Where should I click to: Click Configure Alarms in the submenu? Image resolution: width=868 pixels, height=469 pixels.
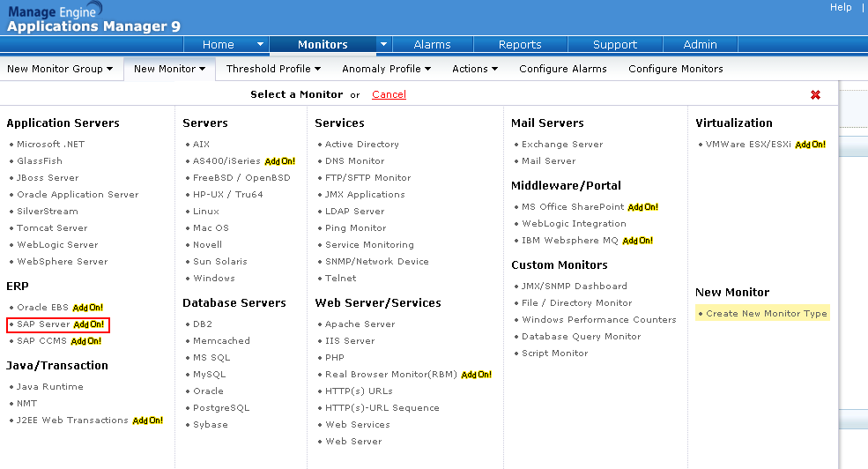[x=563, y=69]
